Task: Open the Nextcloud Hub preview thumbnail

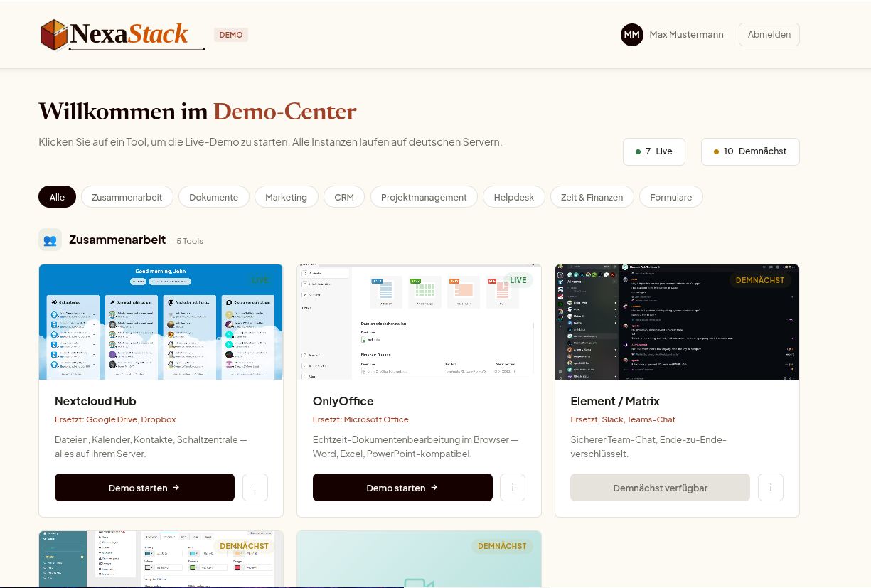Action: point(161,322)
